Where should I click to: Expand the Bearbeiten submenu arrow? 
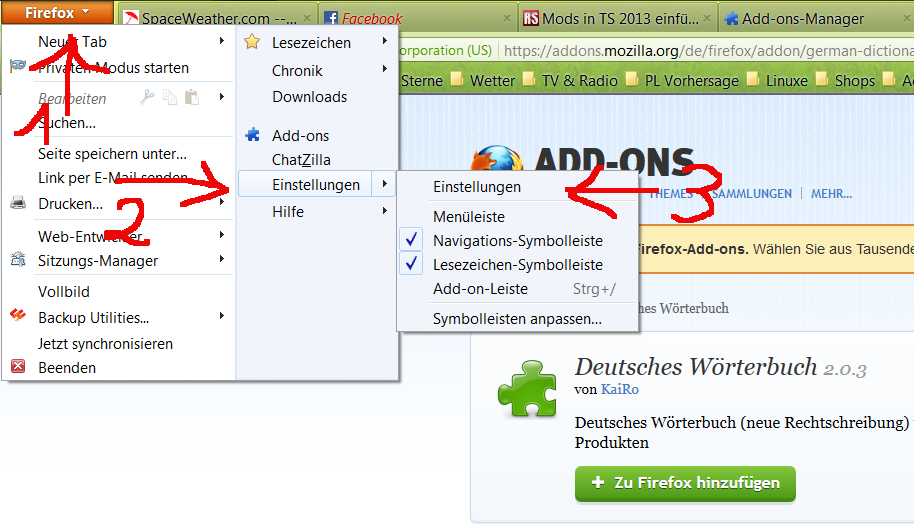[x=222, y=96]
